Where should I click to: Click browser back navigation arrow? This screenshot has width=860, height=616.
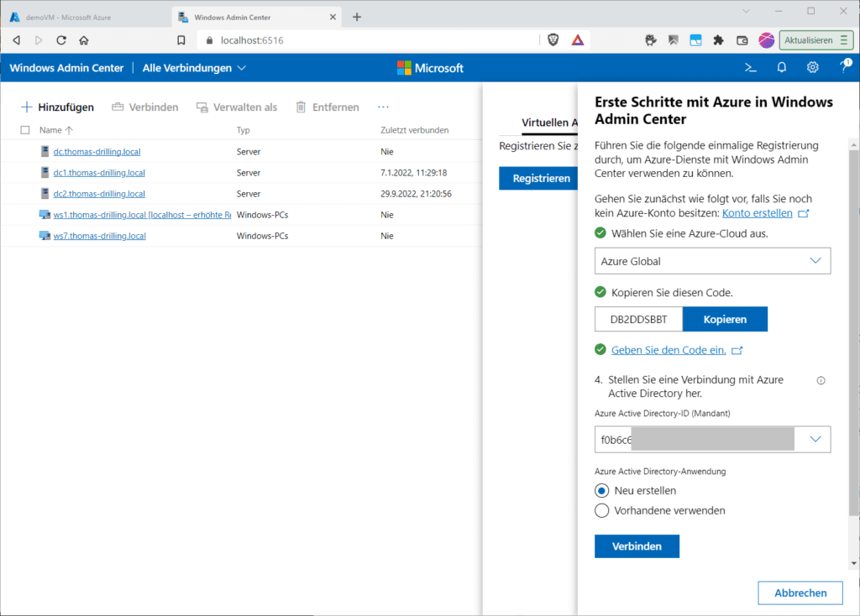coord(17,40)
